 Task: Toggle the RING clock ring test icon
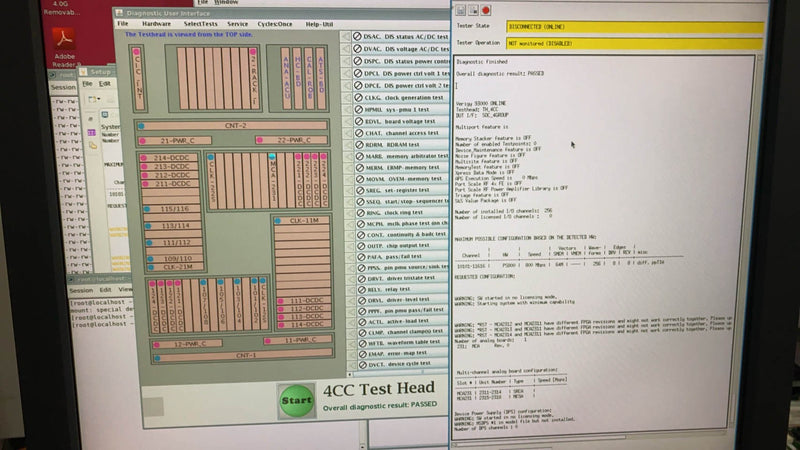pyautogui.click(x=361, y=212)
